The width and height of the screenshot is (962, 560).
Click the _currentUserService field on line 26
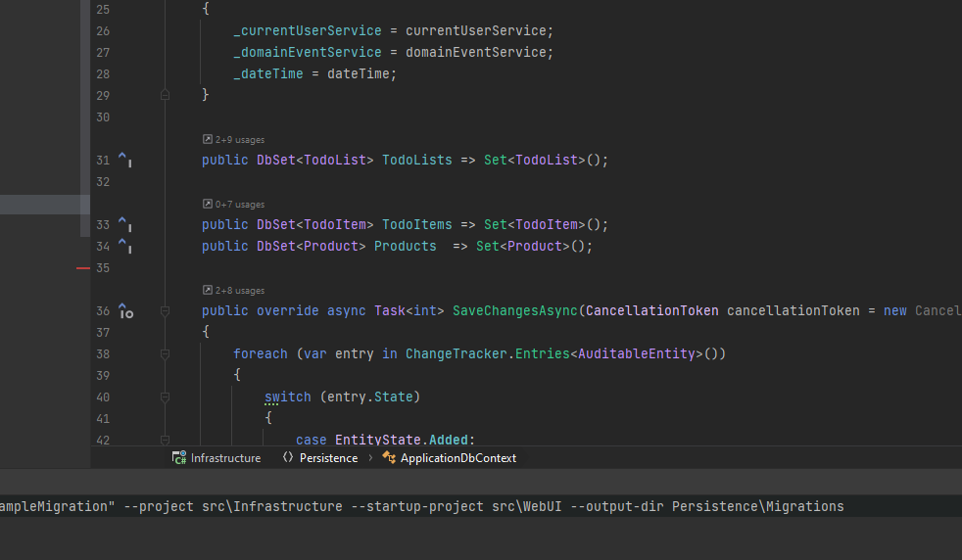click(308, 30)
